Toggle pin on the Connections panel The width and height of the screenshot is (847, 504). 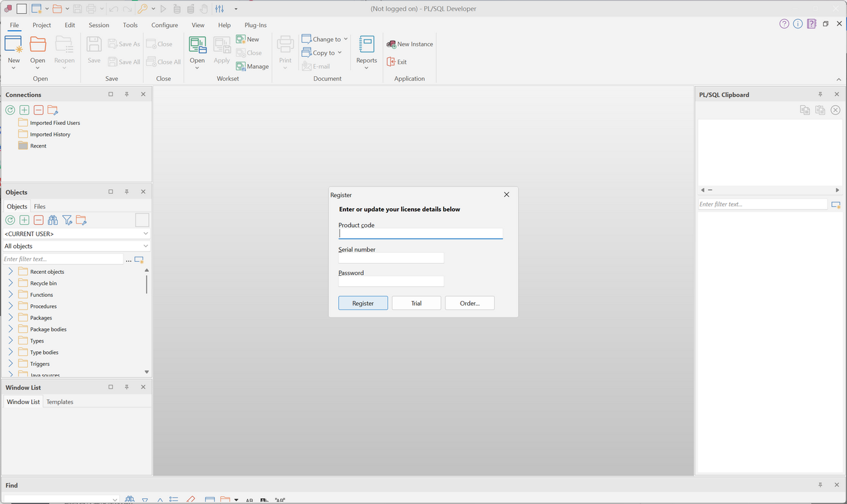tap(126, 95)
